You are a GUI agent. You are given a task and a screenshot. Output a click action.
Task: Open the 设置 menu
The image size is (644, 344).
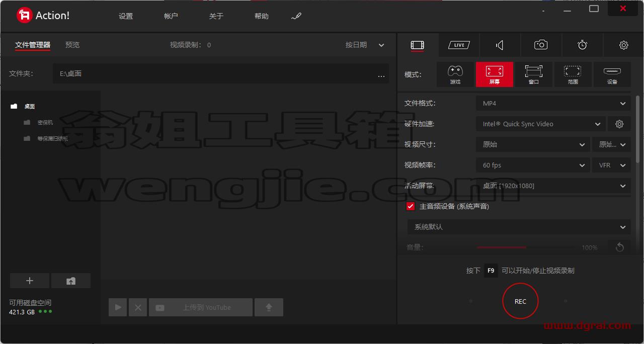[126, 16]
